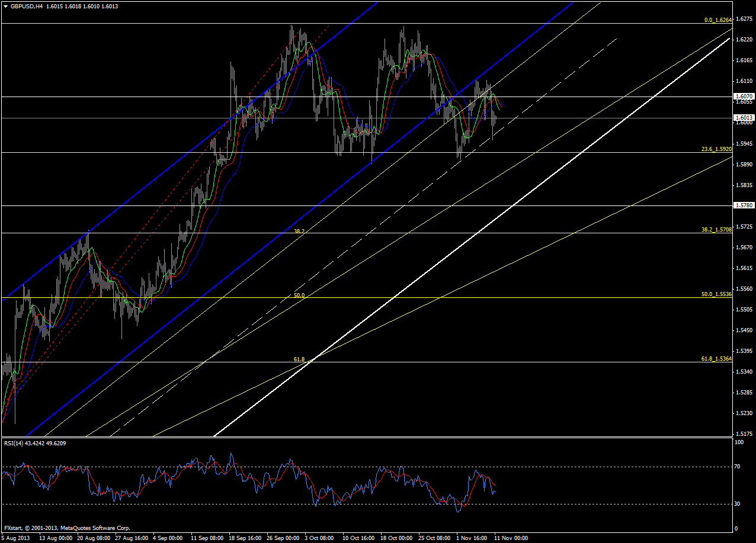
Task: Click the boxed price tag 1.6070
Action: click(744, 96)
